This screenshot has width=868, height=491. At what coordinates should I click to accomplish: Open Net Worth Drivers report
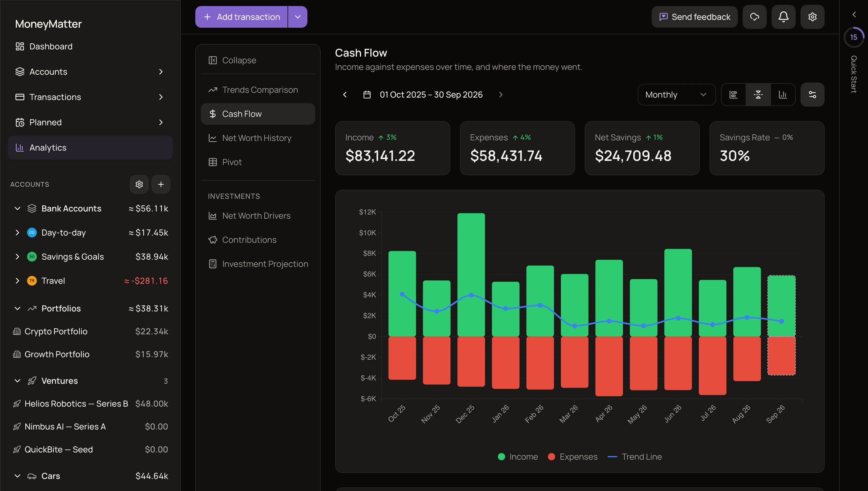[258, 215]
